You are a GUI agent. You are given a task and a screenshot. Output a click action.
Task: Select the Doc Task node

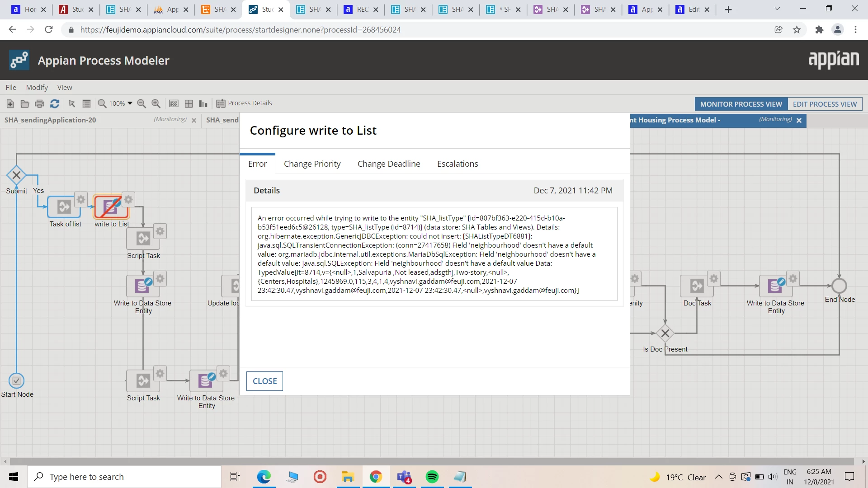697,286
